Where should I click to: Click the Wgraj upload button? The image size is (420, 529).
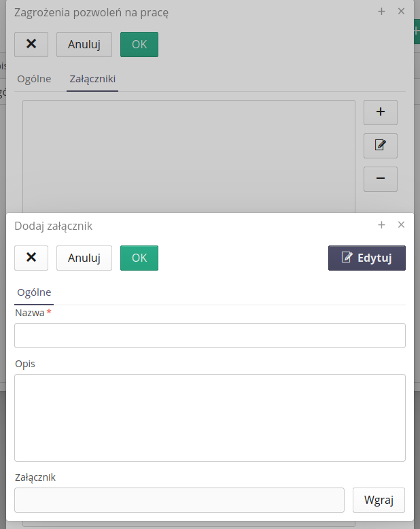click(379, 500)
